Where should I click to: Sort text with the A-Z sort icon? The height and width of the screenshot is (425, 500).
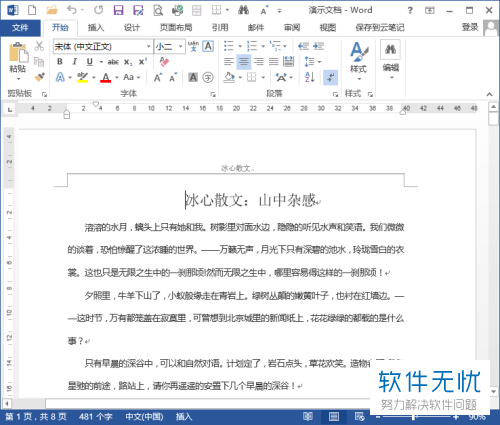click(310, 77)
